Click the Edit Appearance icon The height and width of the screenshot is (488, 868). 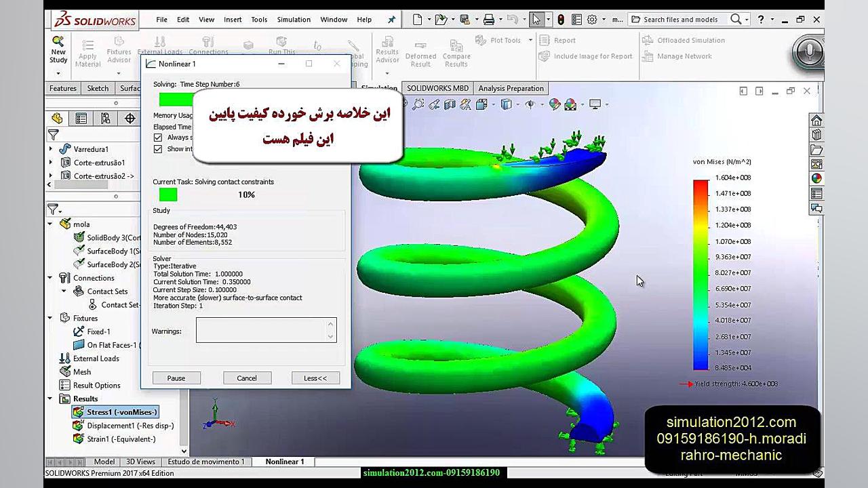coord(555,104)
